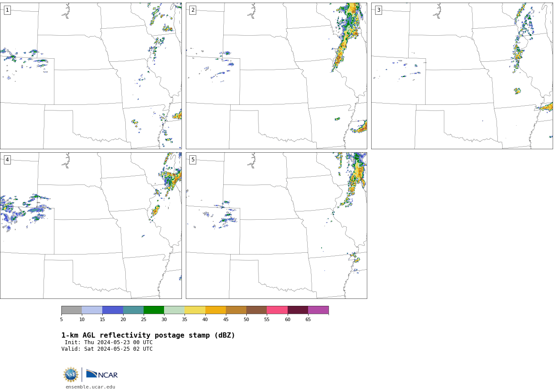Click the pale green 30-35 dBZ swatch
This screenshot has width=557, height=392.
(174, 310)
